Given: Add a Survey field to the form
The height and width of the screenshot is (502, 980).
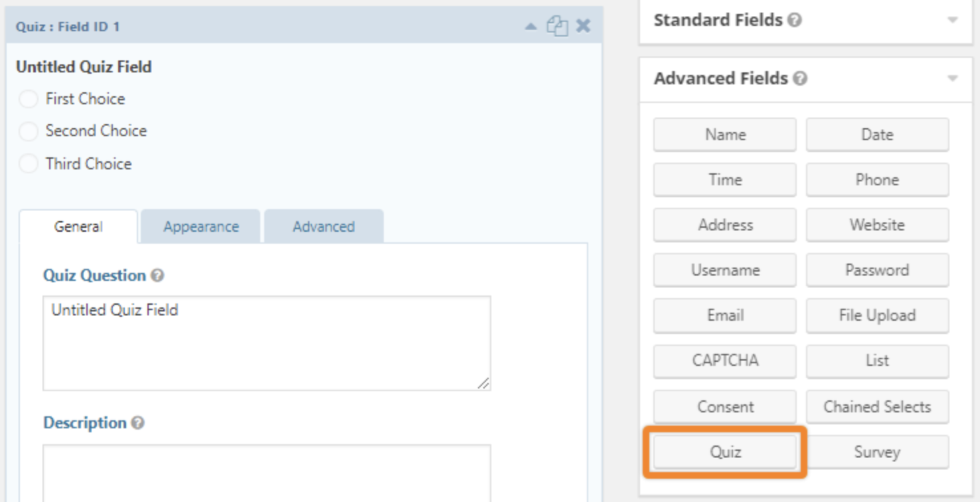Looking at the screenshot, I should (x=877, y=452).
